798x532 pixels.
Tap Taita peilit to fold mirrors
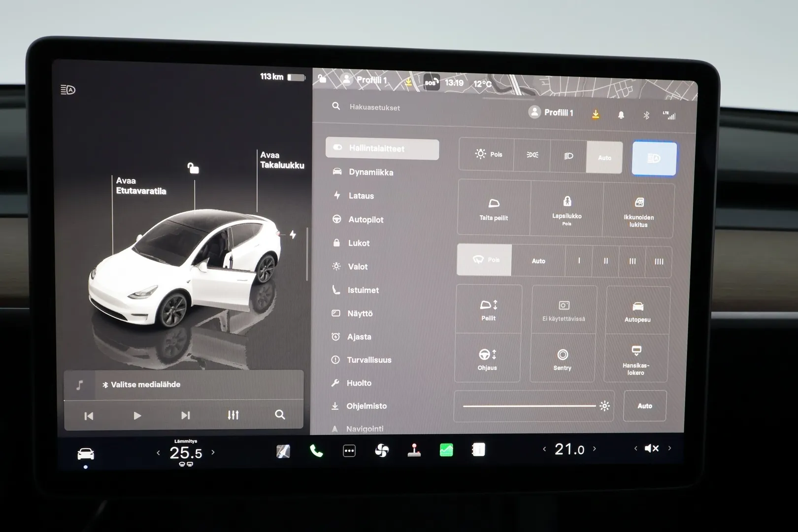(494, 209)
